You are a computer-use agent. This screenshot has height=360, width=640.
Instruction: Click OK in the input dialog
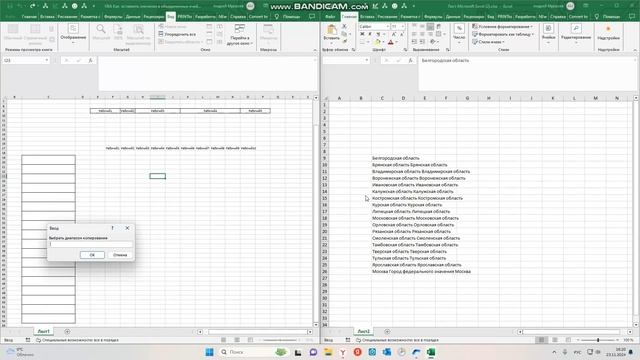pos(92,255)
